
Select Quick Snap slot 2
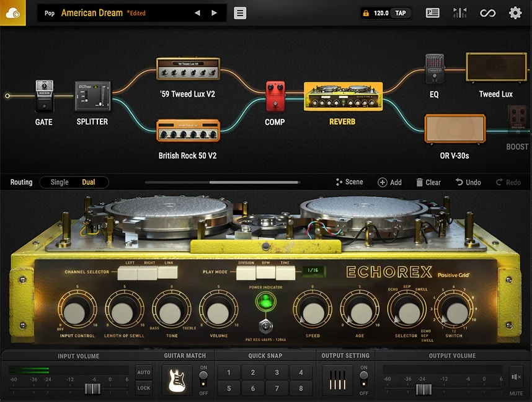tap(253, 372)
